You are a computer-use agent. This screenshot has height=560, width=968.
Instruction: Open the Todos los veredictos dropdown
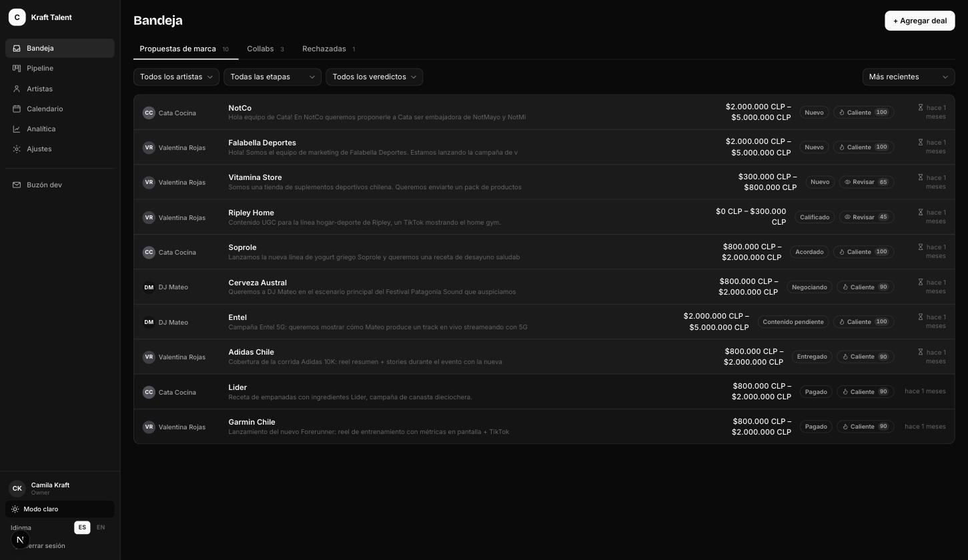(374, 77)
